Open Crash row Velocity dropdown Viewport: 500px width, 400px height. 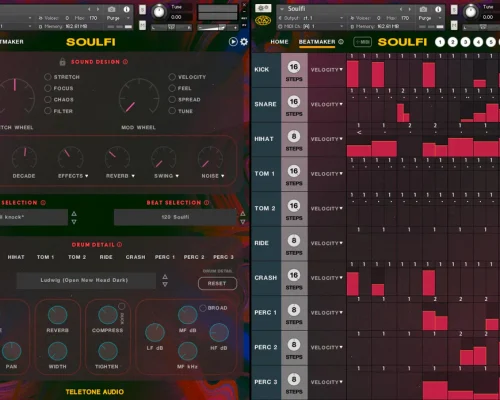[327, 278]
